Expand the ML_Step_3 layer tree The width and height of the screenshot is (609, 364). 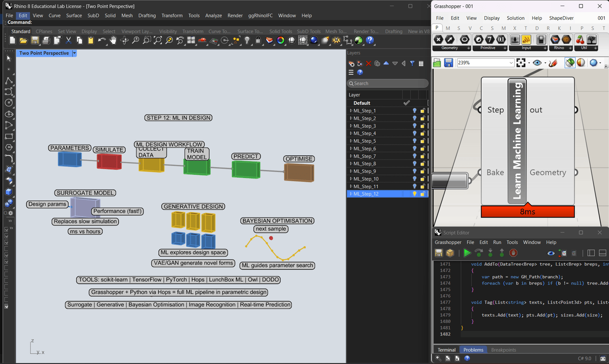pos(351,126)
